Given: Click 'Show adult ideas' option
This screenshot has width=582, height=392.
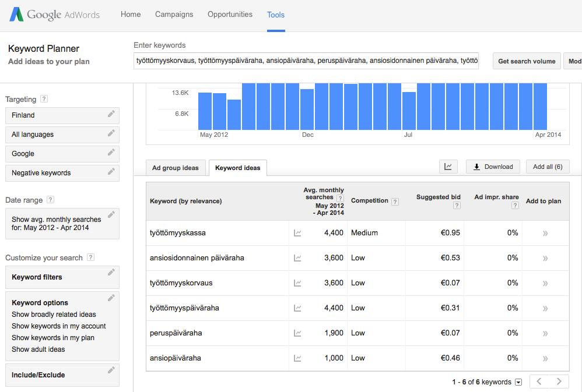Looking at the screenshot, I should point(38,349).
